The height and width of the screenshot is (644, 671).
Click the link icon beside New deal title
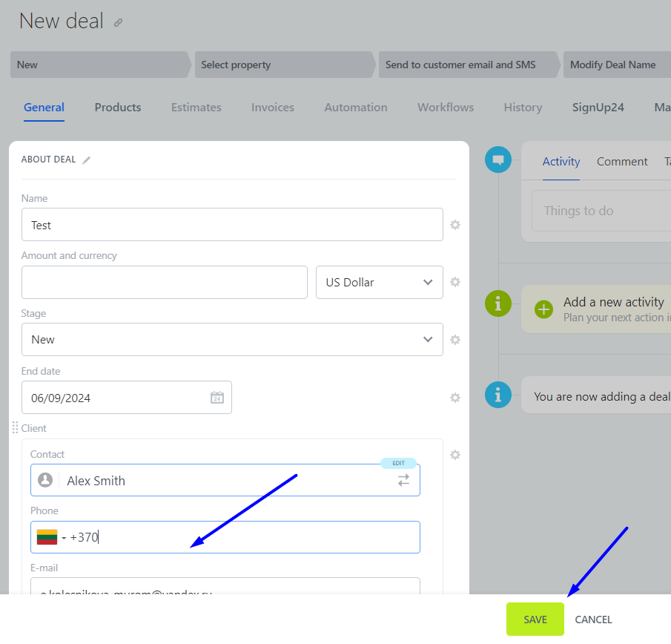point(119,23)
